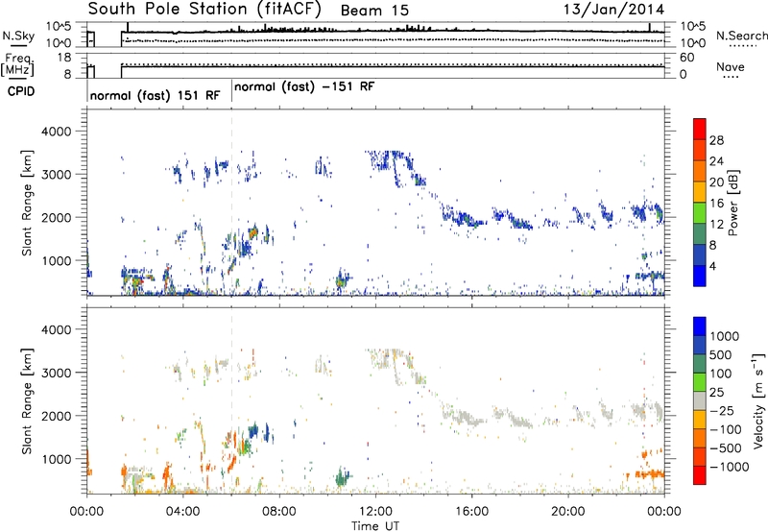Image resolution: width=768 pixels, height=532 pixels.
Task: Click the "-1000" velocity colorbar tick
Action: (730, 467)
